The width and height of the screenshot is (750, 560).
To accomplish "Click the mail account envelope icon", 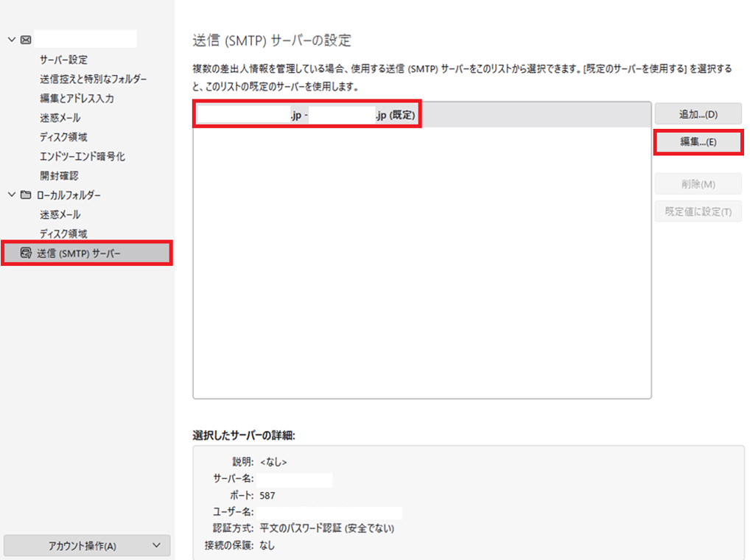I will (x=26, y=40).
